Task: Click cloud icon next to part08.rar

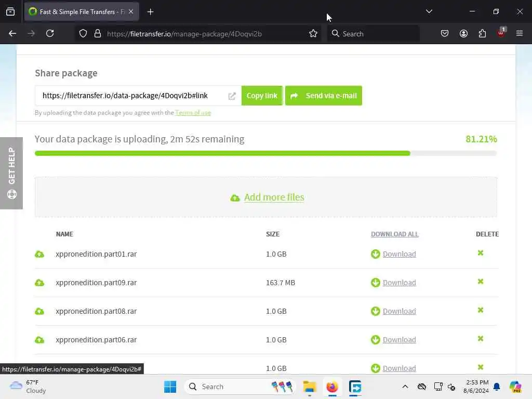Action: (x=39, y=311)
